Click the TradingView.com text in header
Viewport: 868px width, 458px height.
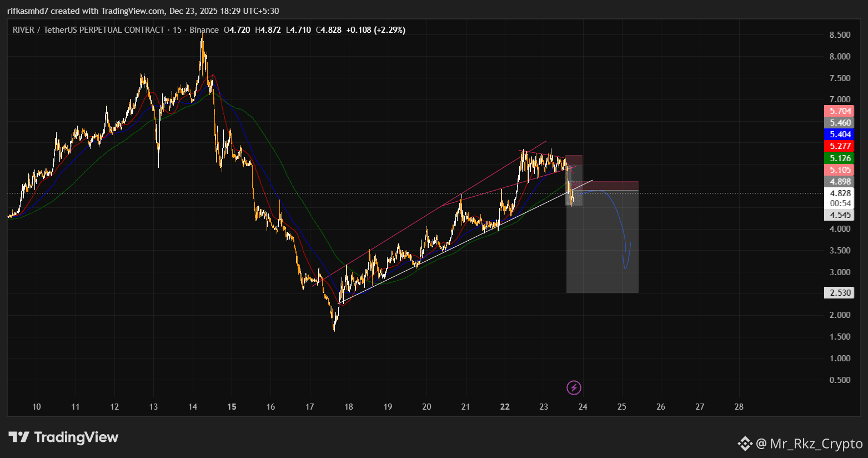[133, 11]
